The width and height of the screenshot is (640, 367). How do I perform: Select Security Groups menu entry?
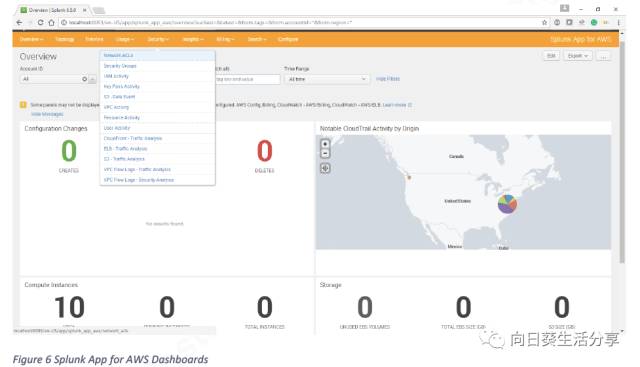(x=158, y=66)
